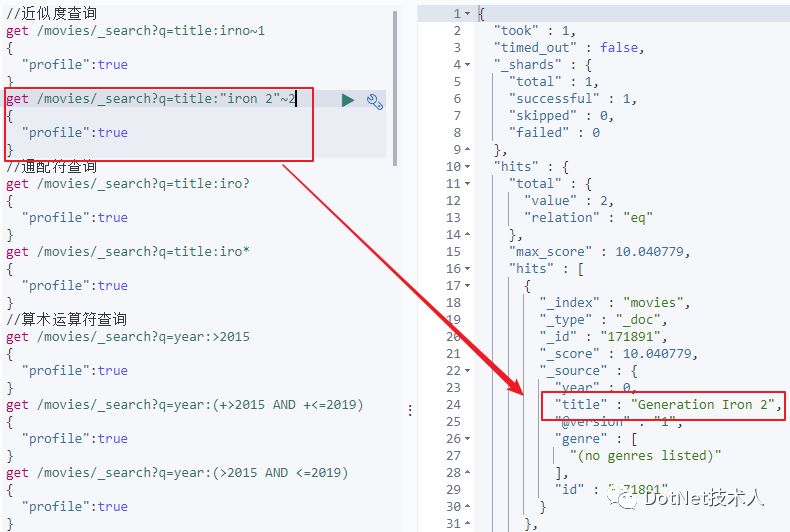This screenshot has width=790, height=532.
Task: Collapse the root JSON object at line 1
Action: coord(468,14)
